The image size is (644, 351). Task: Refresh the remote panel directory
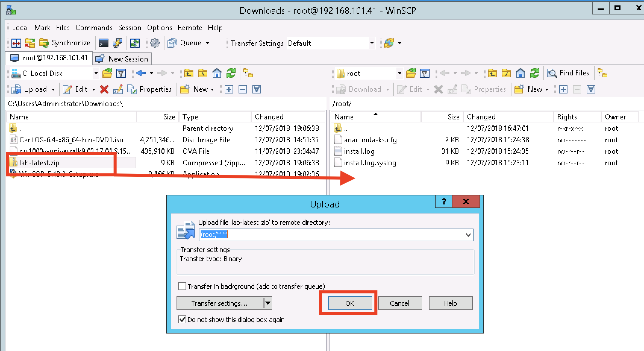tap(535, 73)
